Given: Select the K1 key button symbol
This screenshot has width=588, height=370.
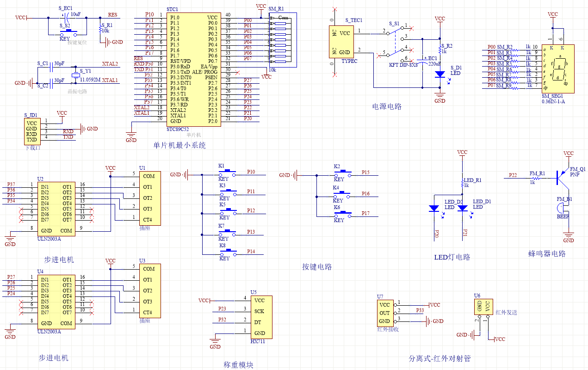Looking at the screenshot, I should (227, 173).
